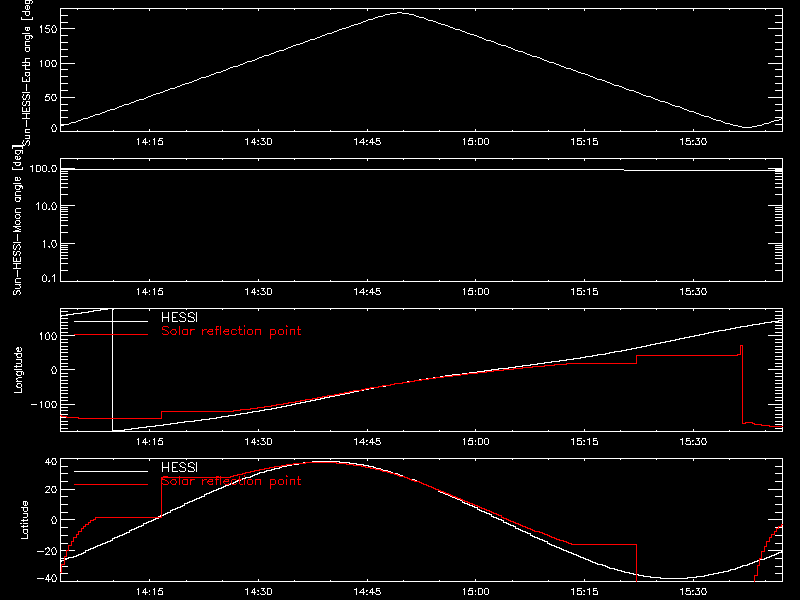Click 14:15 under the Longitude plot
Image resolution: width=800 pixels, height=600 pixels.
coord(149,441)
